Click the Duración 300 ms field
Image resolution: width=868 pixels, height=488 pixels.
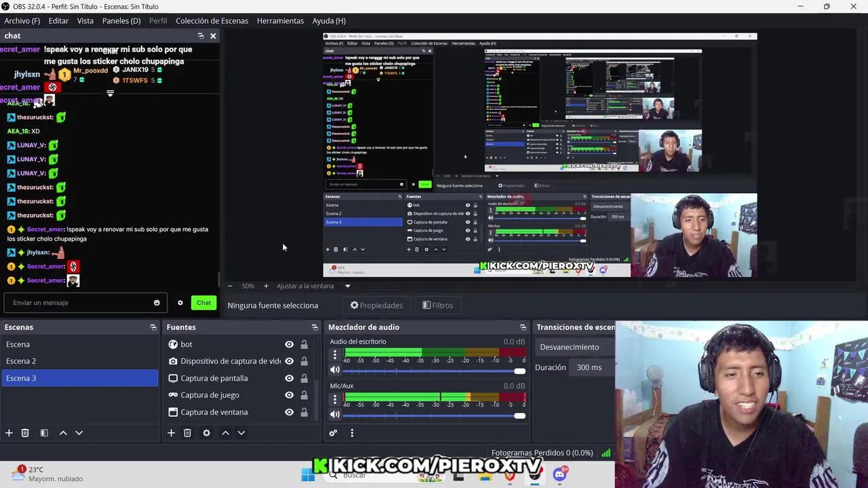click(593, 367)
